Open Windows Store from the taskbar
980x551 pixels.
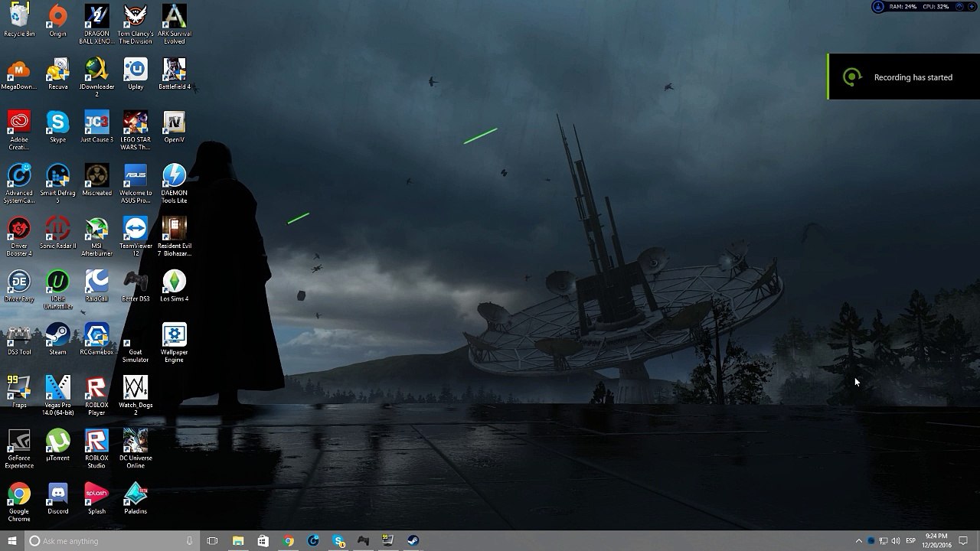click(x=263, y=541)
